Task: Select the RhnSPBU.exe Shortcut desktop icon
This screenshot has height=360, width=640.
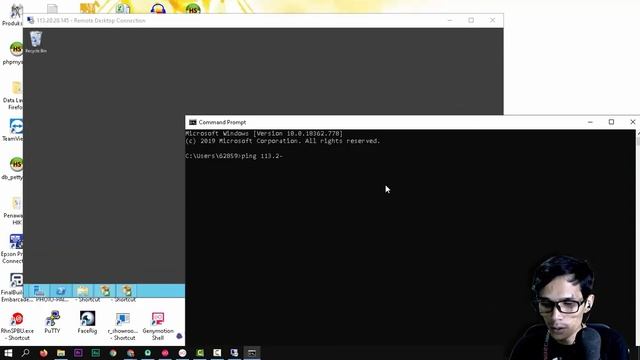Action: pyautogui.click(x=17, y=326)
